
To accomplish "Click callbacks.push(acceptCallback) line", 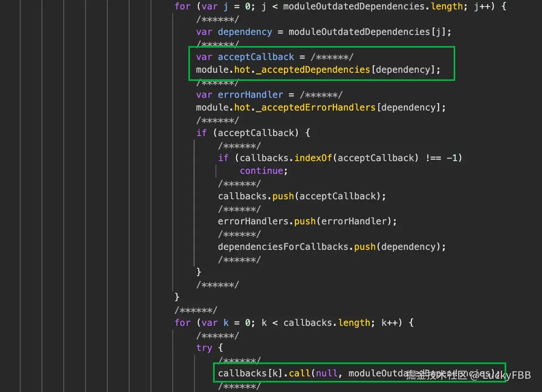I will coord(302,196).
